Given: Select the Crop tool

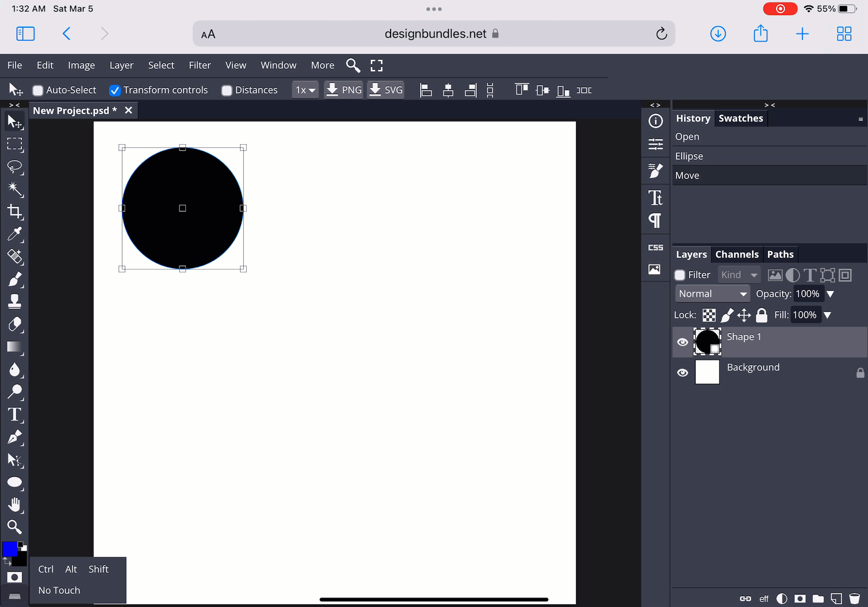Looking at the screenshot, I should (x=14, y=211).
